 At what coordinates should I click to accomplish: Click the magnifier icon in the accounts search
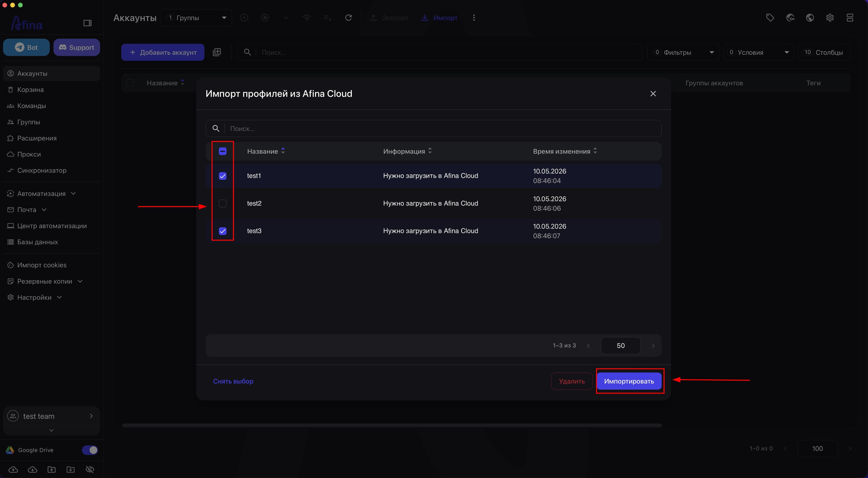pos(247,52)
